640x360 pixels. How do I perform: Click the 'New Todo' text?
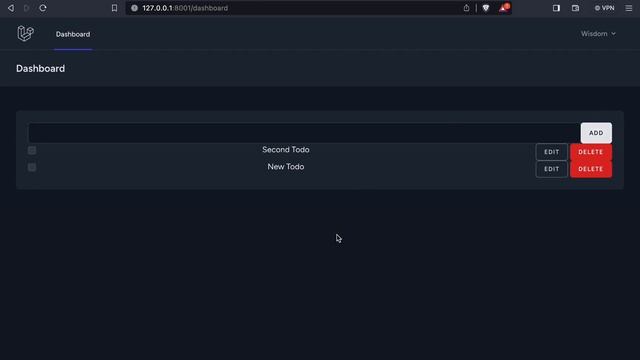pos(286,167)
